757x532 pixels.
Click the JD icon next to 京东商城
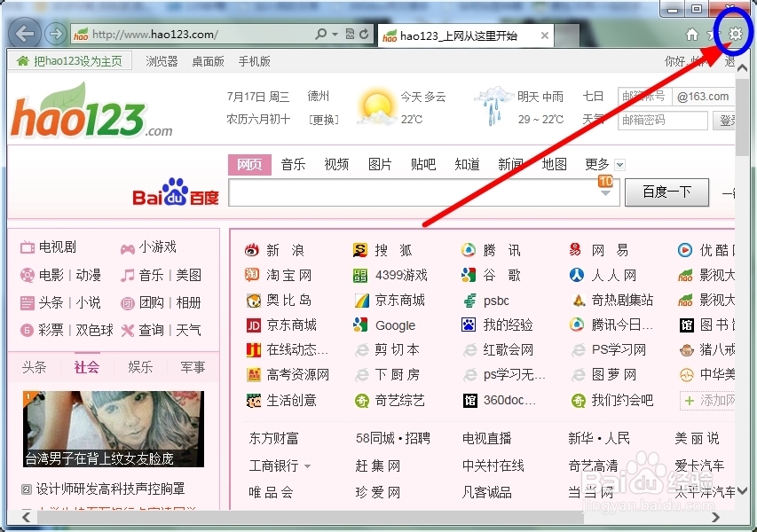(x=254, y=325)
